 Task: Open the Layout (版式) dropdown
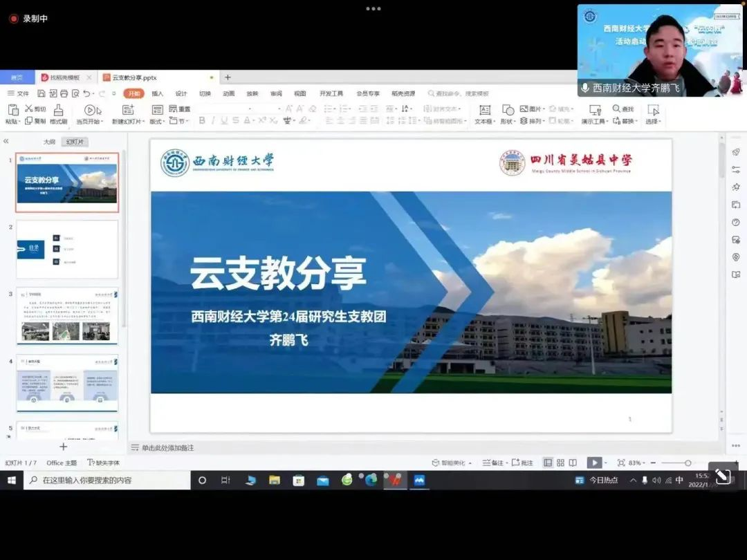(x=156, y=122)
